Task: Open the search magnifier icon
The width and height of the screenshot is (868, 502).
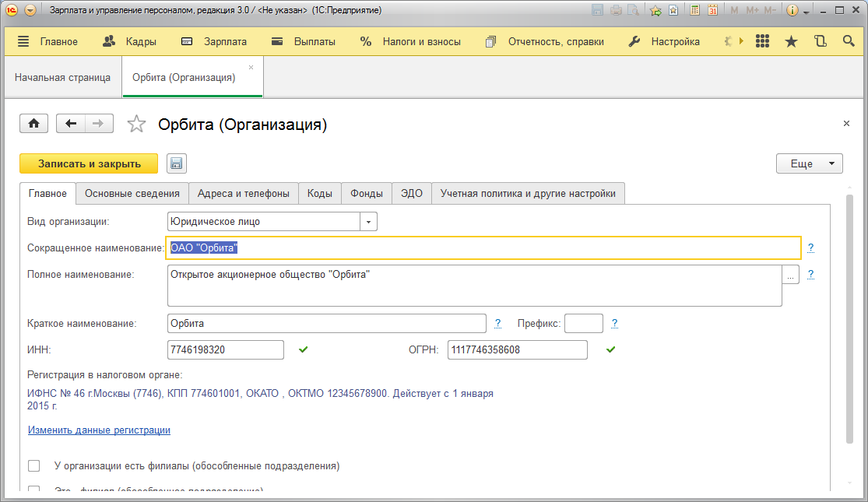Action: 848,41
